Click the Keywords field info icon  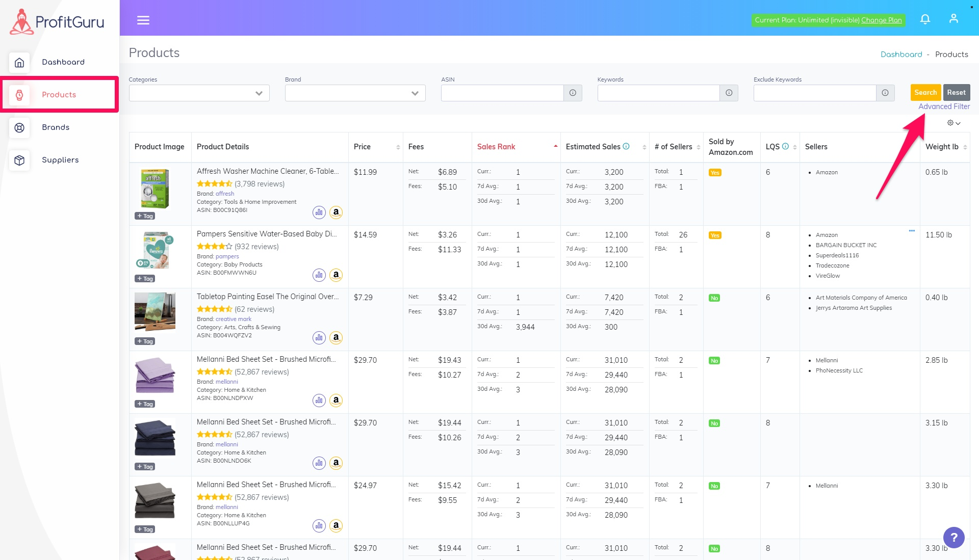point(729,93)
